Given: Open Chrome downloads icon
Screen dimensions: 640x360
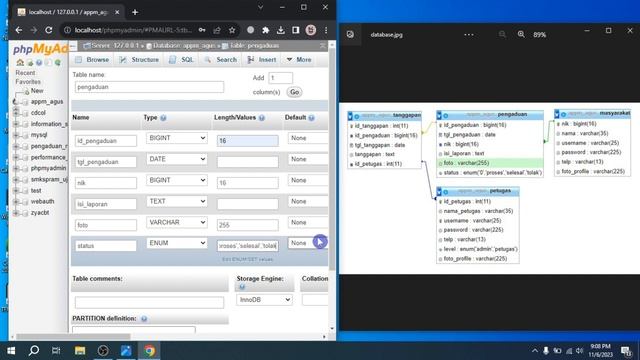Looking at the screenshot, I should click(280, 30).
